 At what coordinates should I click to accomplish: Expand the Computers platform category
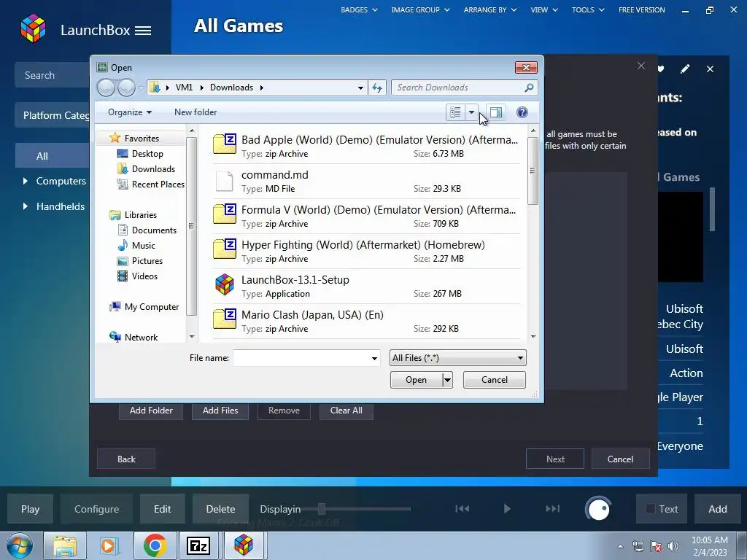(x=26, y=181)
